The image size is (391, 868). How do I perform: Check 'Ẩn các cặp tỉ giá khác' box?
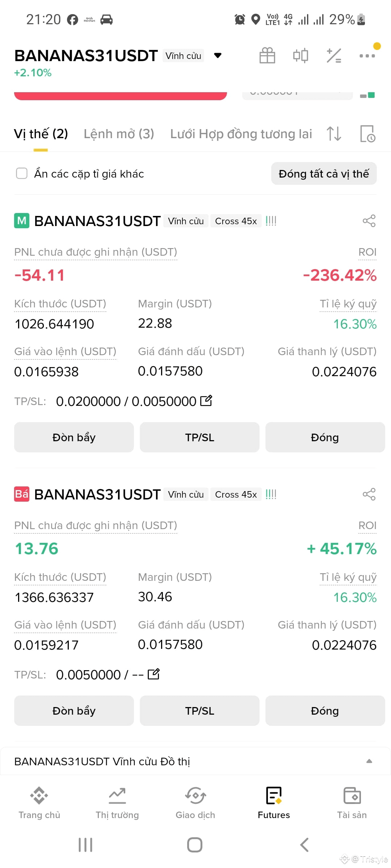22,174
